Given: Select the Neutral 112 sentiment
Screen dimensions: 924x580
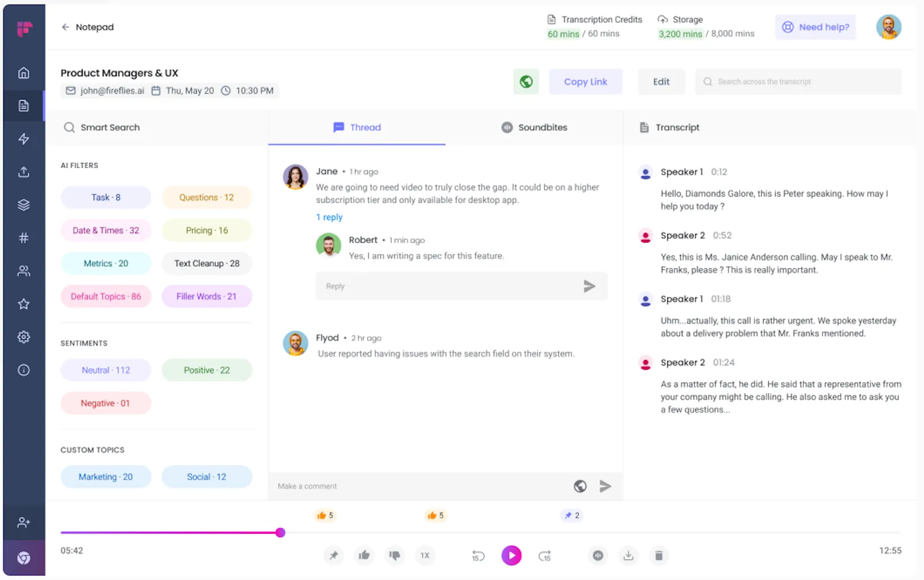Looking at the screenshot, I should point(106,370).
